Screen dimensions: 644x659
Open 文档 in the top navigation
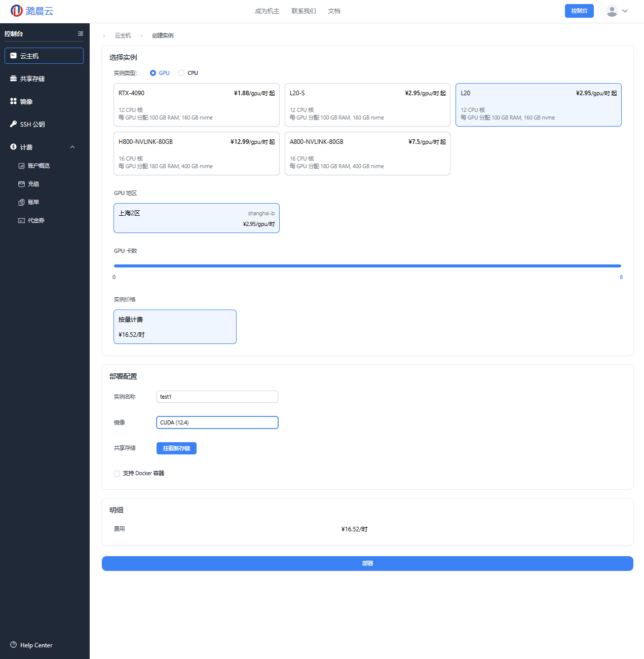[x=334, y=11]
